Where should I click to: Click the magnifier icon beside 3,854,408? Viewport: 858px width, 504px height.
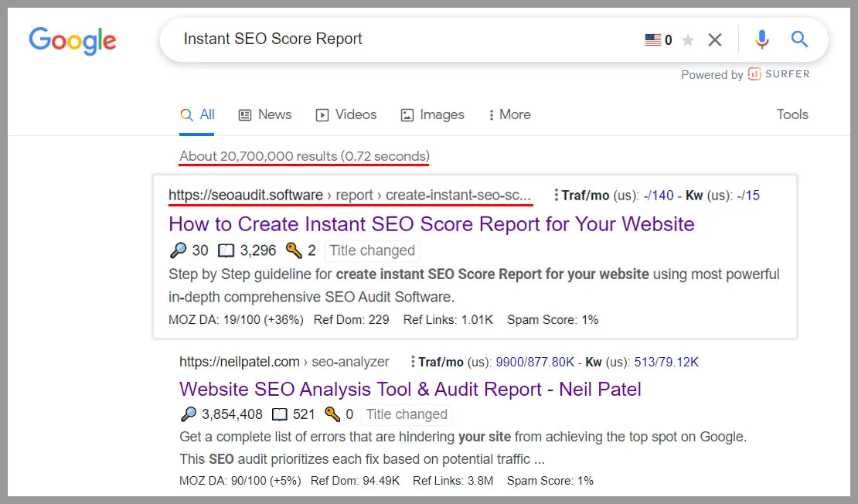[189, 414]
